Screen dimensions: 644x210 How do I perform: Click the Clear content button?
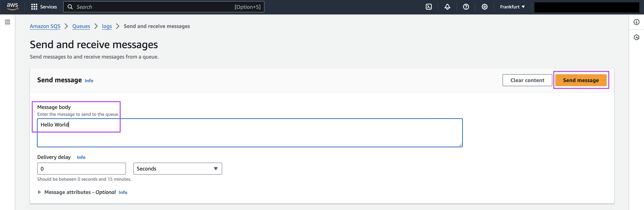(527, 80)
